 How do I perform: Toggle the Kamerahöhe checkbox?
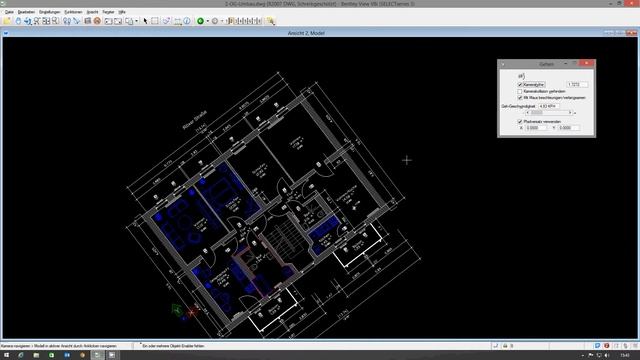[x=520, y=84]
